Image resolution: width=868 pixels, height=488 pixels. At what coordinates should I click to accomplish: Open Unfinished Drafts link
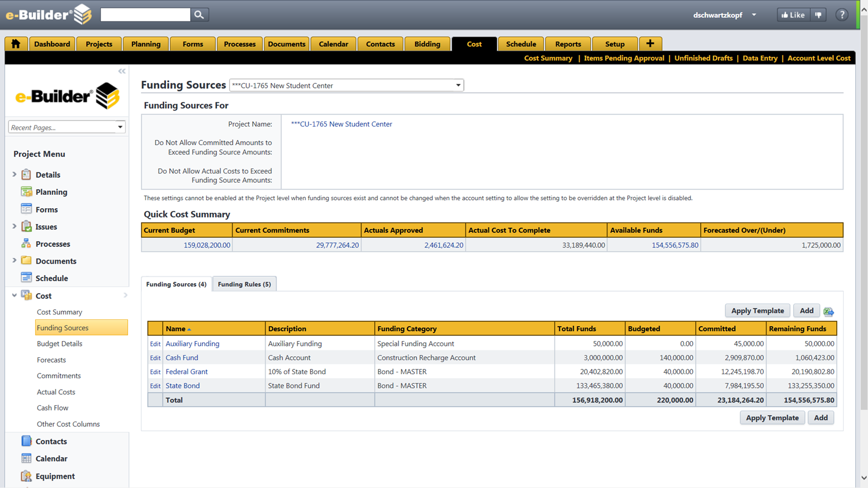[704, 58]
